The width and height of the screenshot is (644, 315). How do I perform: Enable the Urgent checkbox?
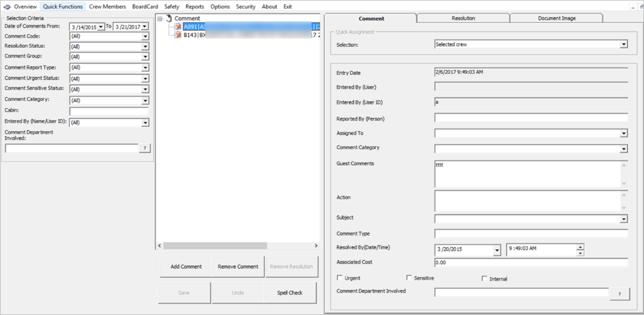point(340,278)
